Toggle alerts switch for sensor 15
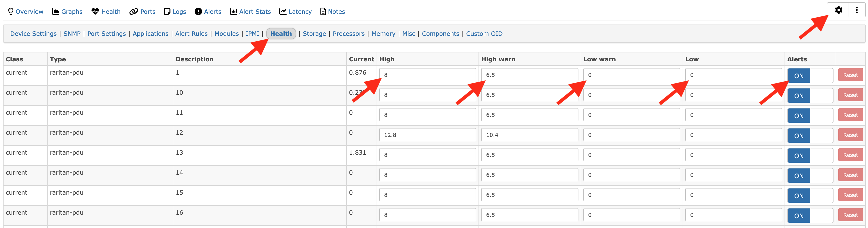This screenshot has width=868, height=228. pyautogui.click(x=810, y=195)
